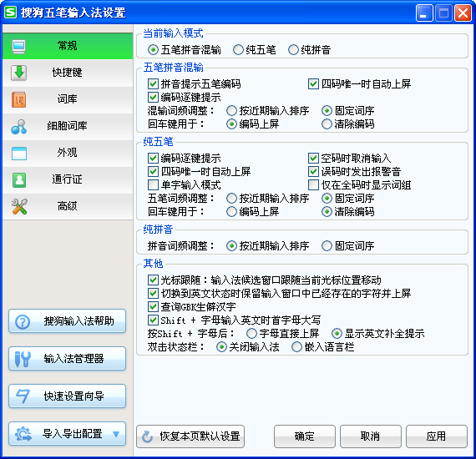Toggle Shift+字母输入英文时首字母大写 checkbox
The image size is (476, 459).
click(x=153, y=320)
